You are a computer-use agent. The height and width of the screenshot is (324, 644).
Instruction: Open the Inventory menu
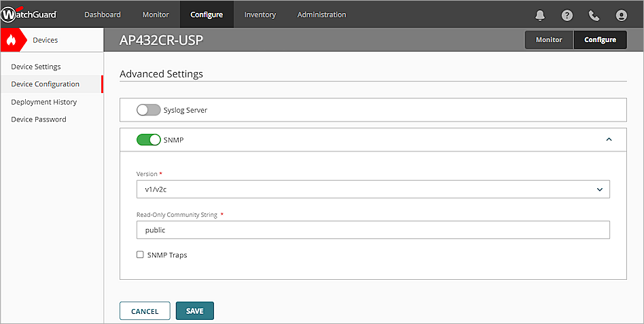point(260,14)
